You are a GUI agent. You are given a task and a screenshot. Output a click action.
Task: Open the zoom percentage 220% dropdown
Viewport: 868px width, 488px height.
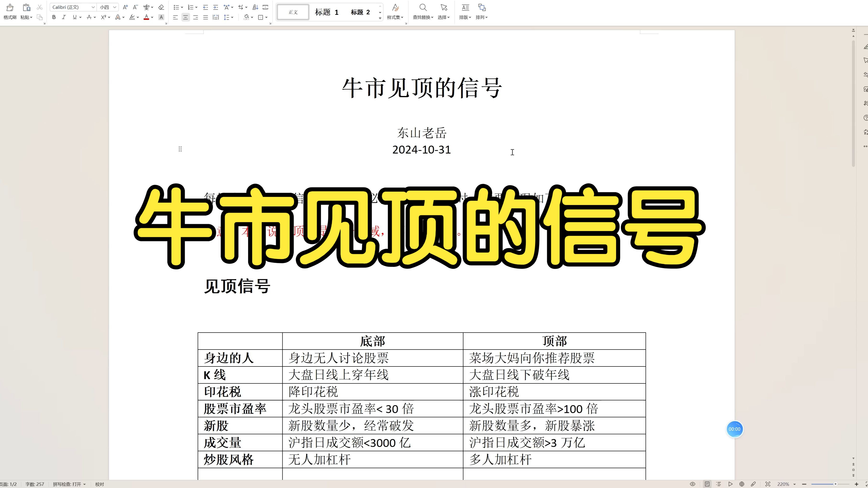[795, 484]
